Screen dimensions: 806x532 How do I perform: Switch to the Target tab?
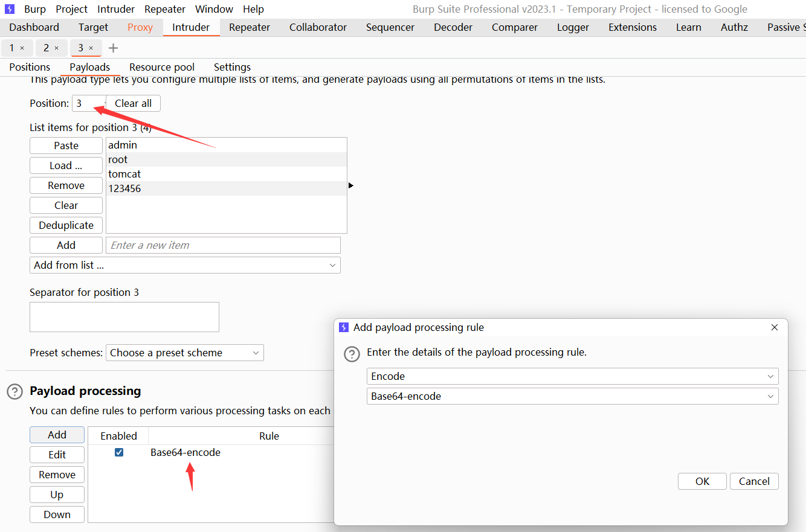pos(93,27)
